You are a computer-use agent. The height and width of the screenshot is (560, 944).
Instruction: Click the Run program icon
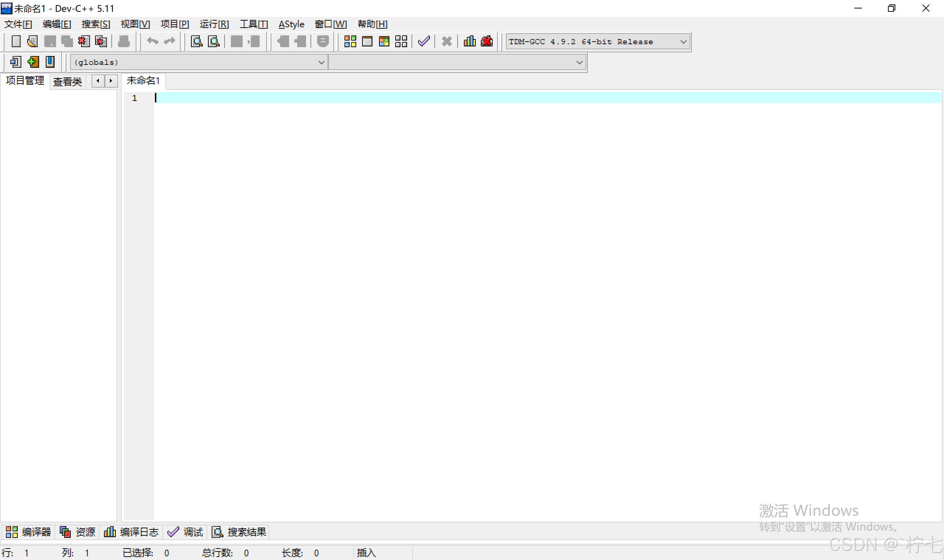tap(367, 41)
